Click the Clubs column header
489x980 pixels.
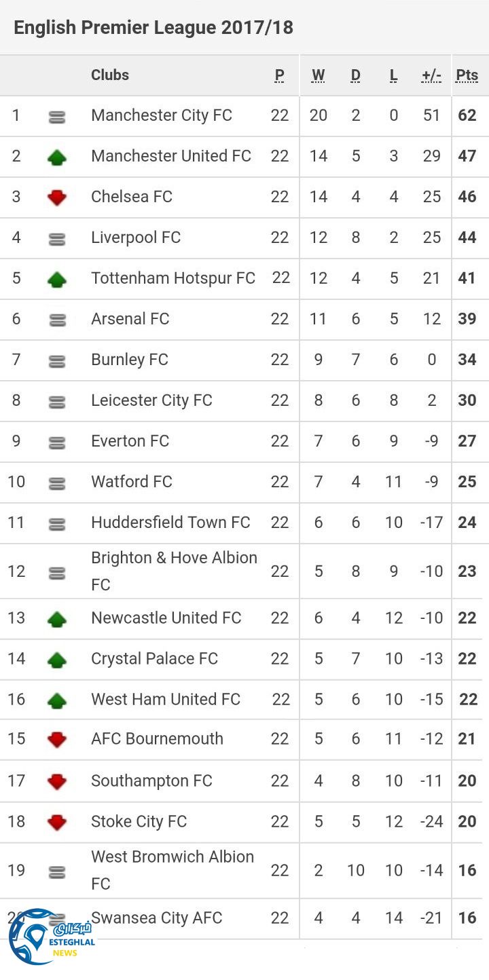tap(110, 75)
